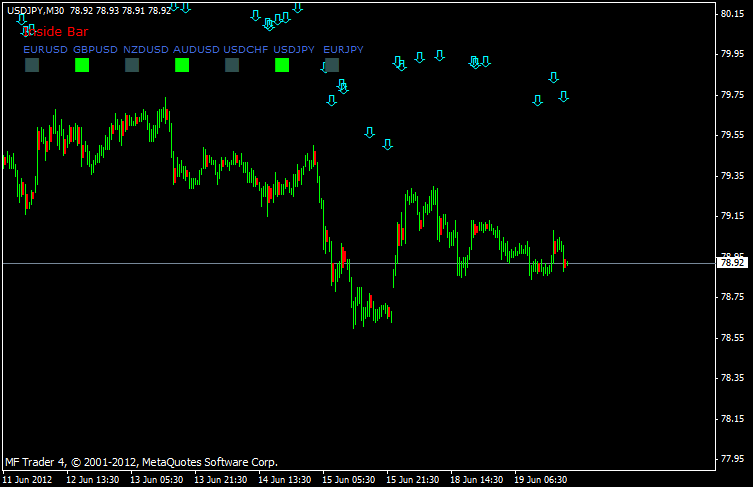This screenshot has width=753, height=487.
Task: Click the 19 Jun 06:30 time label
Action: 541,479
